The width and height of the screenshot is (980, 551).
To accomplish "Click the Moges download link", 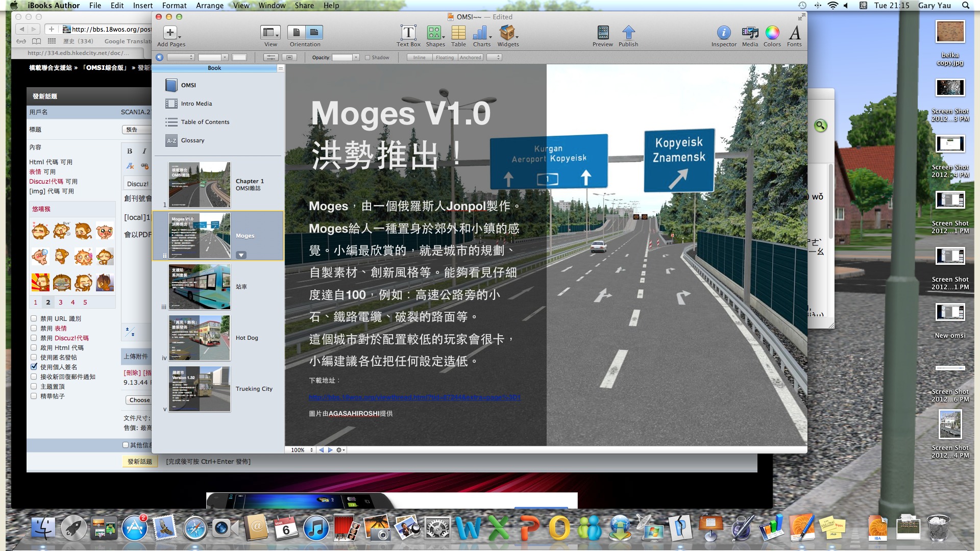I will pos(414,397).
